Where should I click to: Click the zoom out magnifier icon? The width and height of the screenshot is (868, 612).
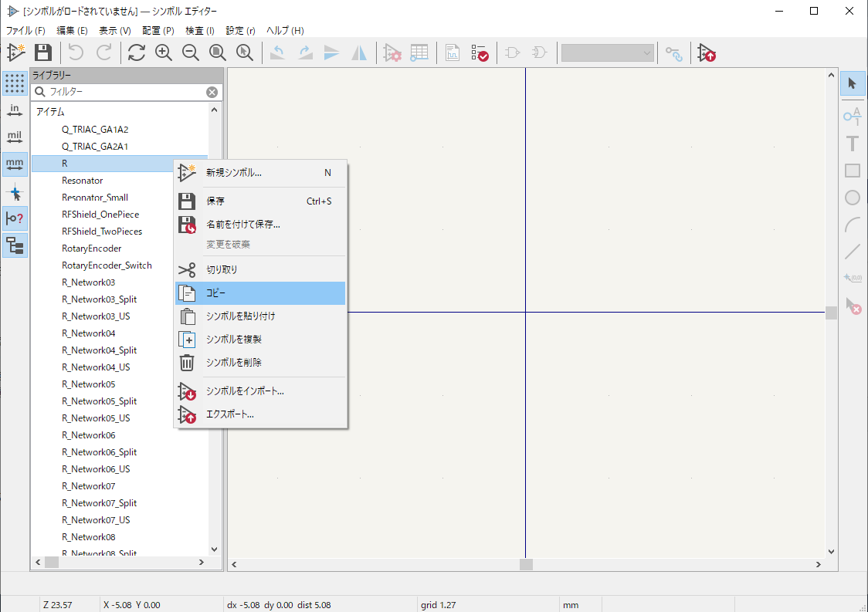click(x=190, y=52)
